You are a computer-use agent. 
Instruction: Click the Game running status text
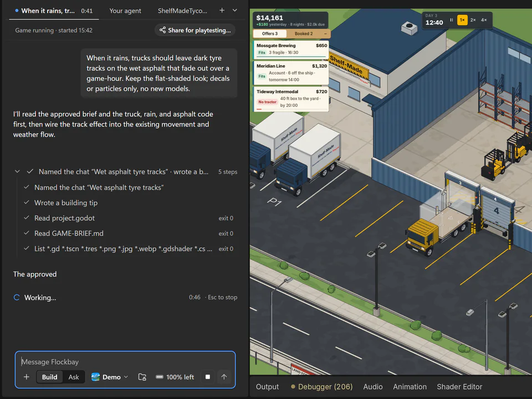[54, 30]
